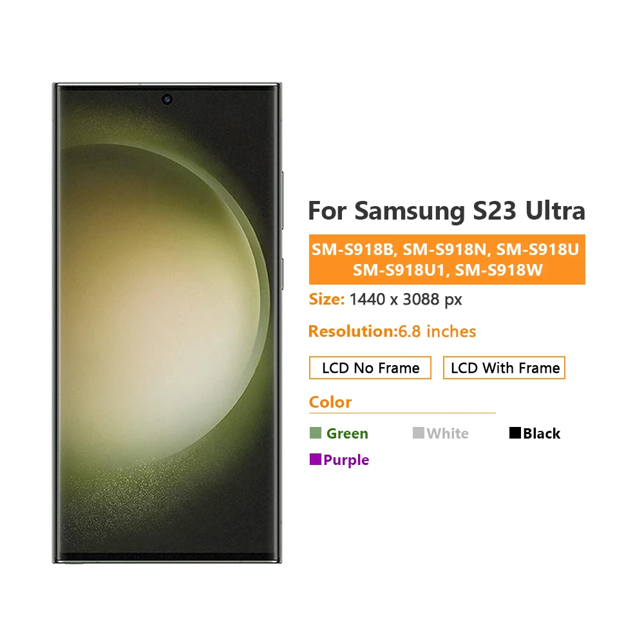
Task: Click the For Samsung S23 Ultra heading
Action: (x=446, y=211)
